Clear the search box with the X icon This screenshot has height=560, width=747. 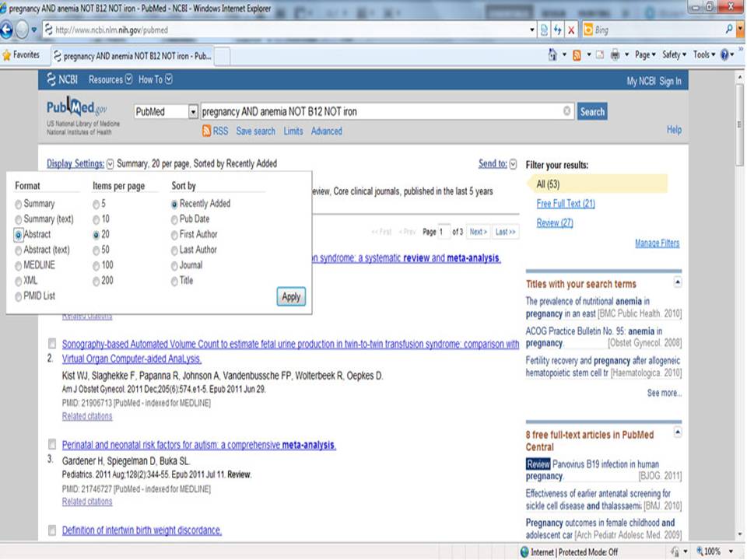(x=567, y=111)
